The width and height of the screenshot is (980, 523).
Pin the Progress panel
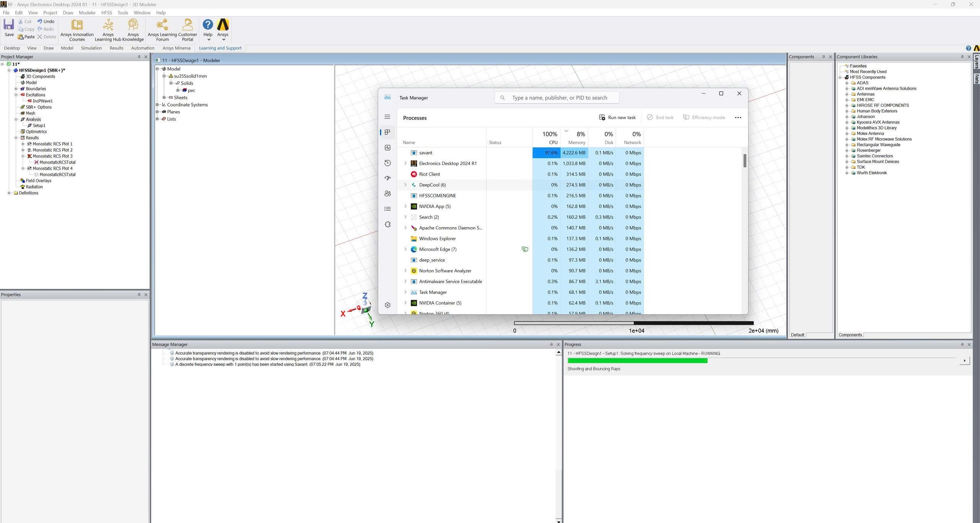pos(962,344)
